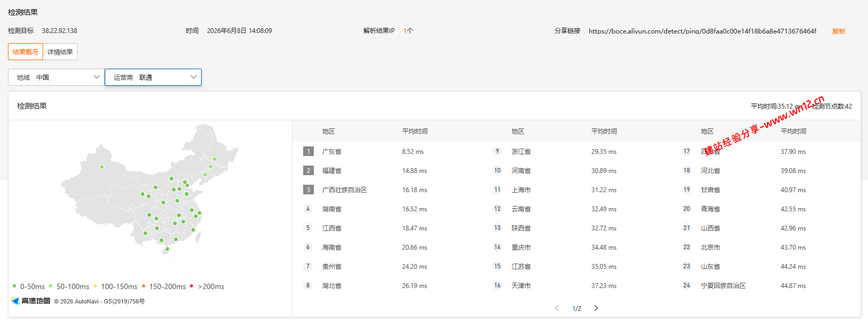Select the 150-200ms legend entry
This screenshot has width=868, height=321.
point(164,286)
